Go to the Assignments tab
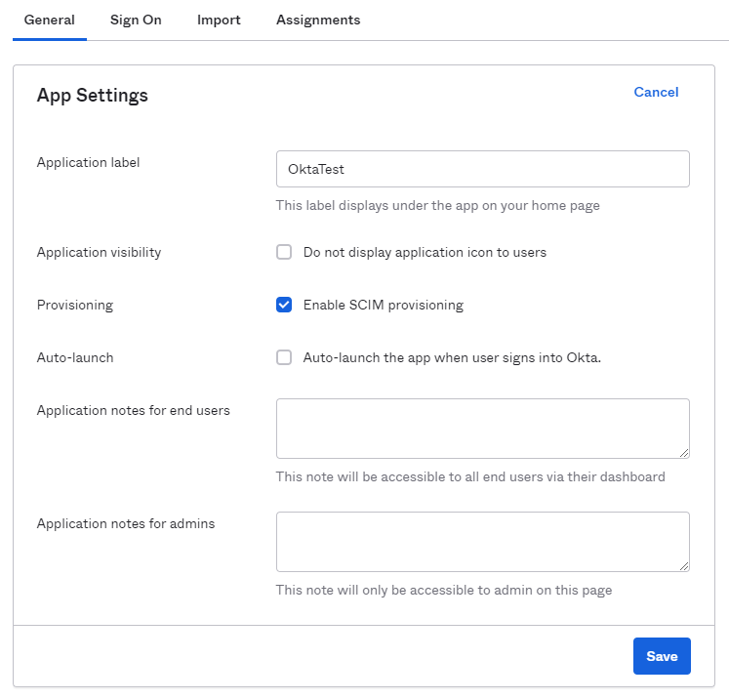Viewport: 729px width, 700px height. click(x=318, y=20)
